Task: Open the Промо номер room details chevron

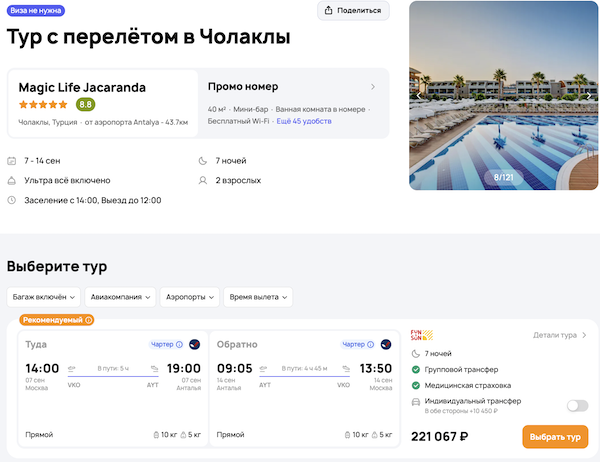Action: pyautogui.click(x=373, y=87)
